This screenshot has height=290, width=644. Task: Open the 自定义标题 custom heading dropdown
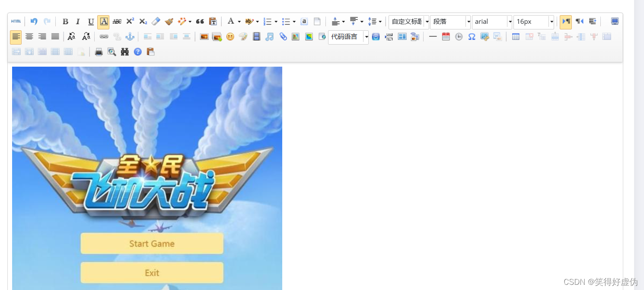point(409,22)
